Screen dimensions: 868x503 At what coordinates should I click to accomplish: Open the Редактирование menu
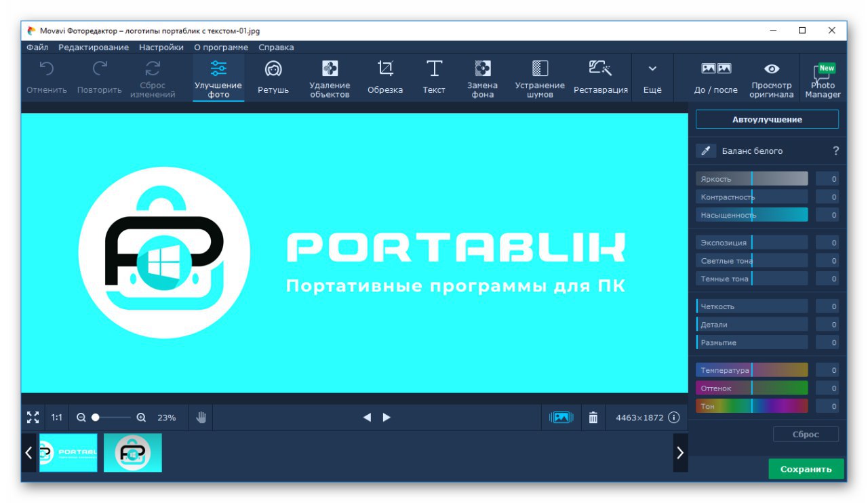pos(94,47)
